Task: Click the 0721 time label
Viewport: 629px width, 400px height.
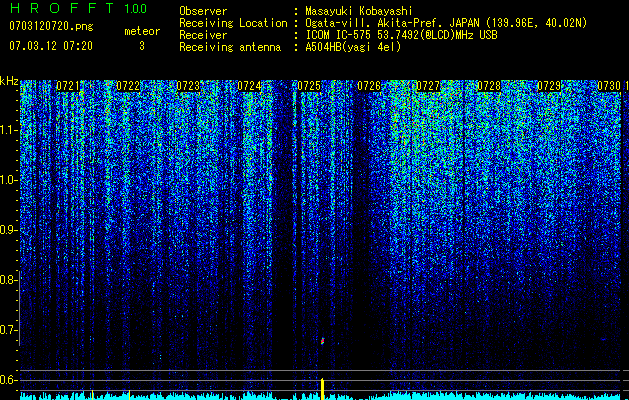Action: (68, 86)
